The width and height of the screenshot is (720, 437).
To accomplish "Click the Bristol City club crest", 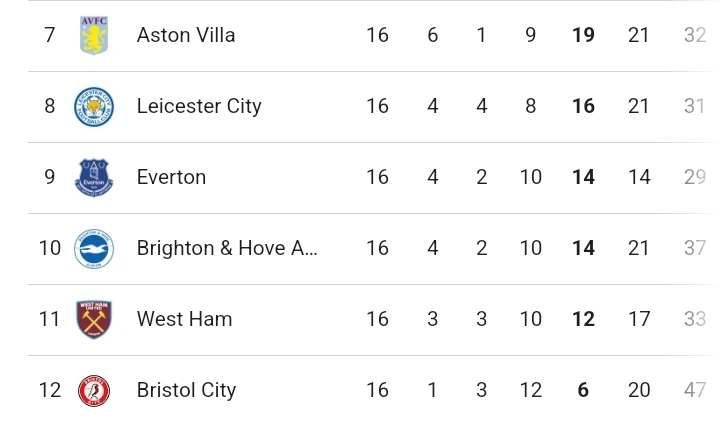I will pyautogui.click(x=94, y=391).
